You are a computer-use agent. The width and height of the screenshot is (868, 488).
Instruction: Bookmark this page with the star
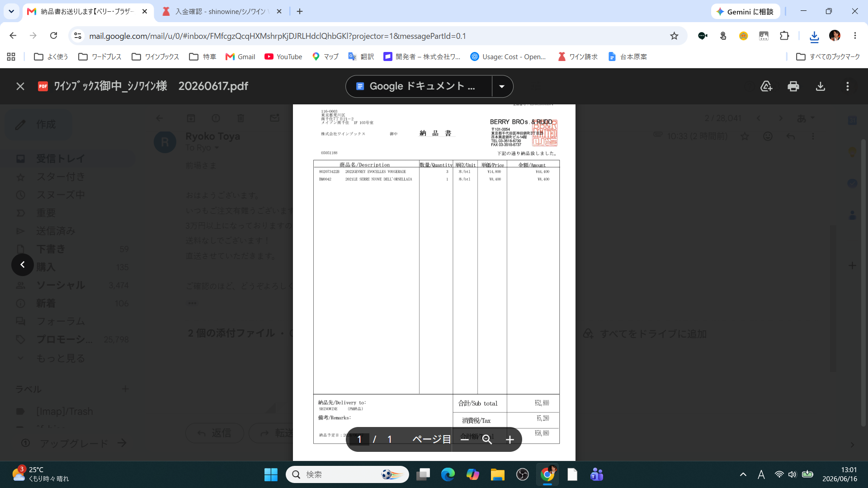pyautogui.click(x=674, y=36)
